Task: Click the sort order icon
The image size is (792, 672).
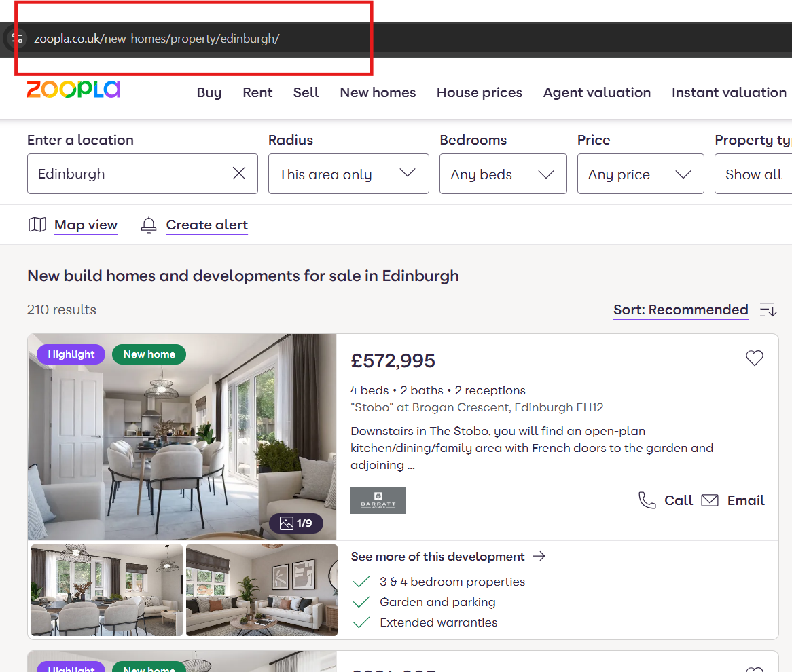Action: 768,310
